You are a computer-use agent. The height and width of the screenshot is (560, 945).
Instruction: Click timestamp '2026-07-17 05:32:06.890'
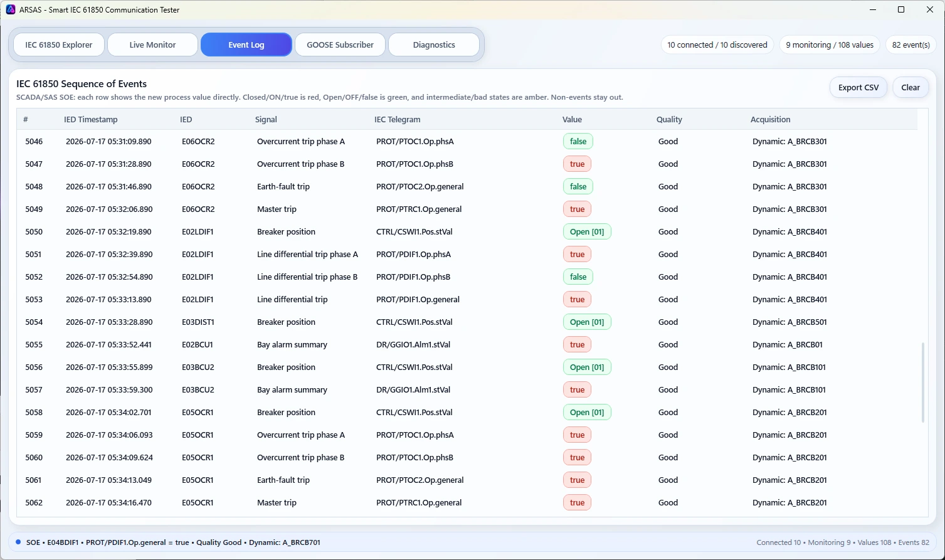(x=109, y=209)
